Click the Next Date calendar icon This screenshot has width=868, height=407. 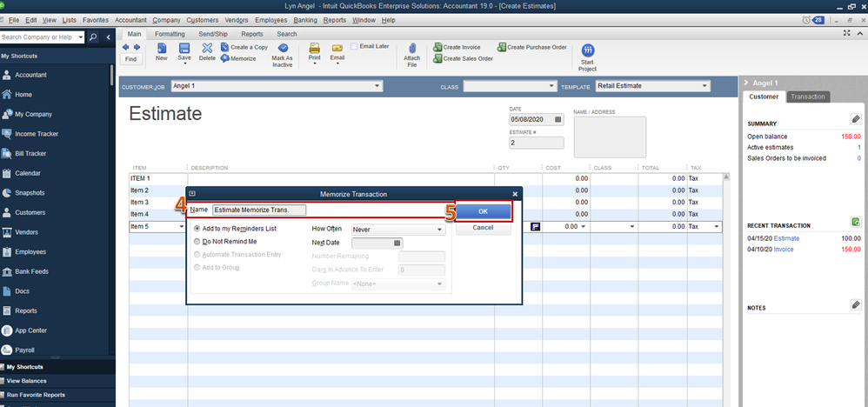397,243
